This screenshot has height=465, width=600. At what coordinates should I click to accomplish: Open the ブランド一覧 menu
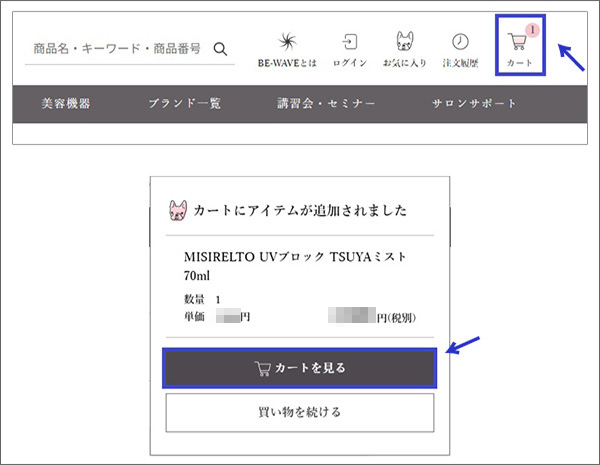[185, 103]
